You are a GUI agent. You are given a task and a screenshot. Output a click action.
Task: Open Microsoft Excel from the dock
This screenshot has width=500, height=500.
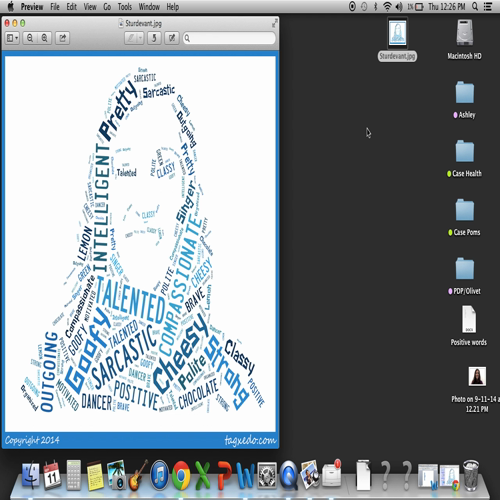pyautogui.click(x=202, y=476)
